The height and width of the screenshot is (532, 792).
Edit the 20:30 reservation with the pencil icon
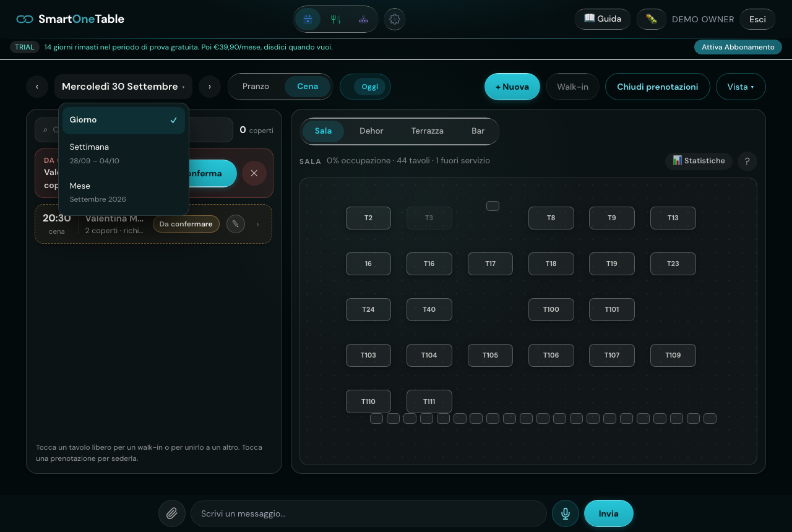click(236, 224)
